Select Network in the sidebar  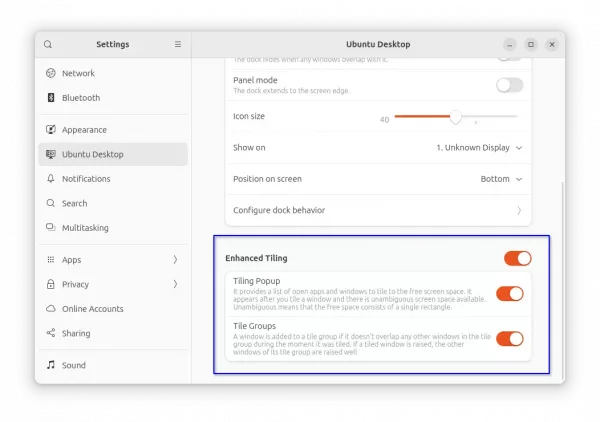113,73
